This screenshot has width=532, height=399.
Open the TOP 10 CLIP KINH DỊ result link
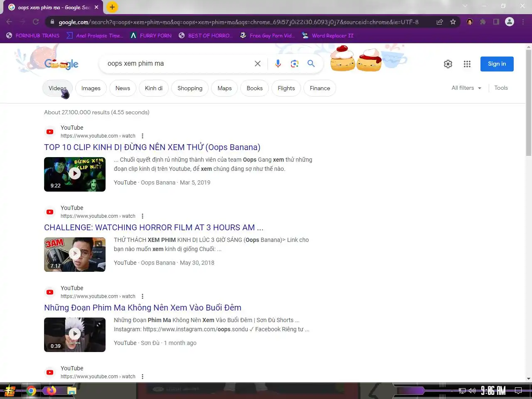pyautogui.click(x=152, y=147)
